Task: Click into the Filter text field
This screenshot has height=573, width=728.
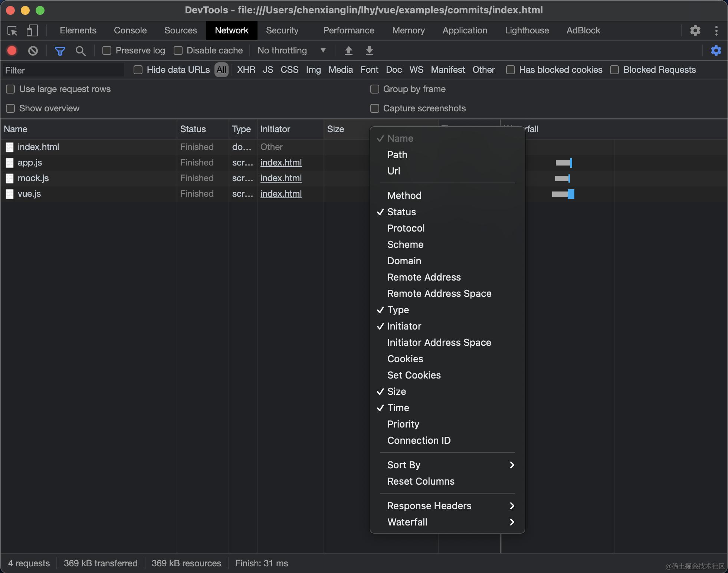Action: (x=63, y=70)
